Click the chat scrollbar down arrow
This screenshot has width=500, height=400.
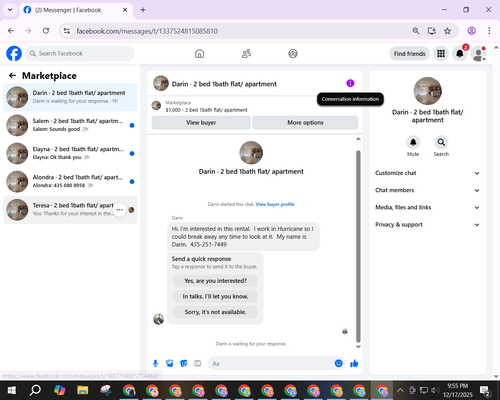(358, 347)
